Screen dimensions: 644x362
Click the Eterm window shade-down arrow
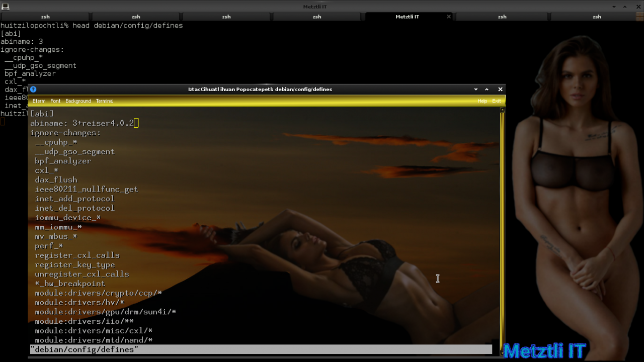point(476,89)
